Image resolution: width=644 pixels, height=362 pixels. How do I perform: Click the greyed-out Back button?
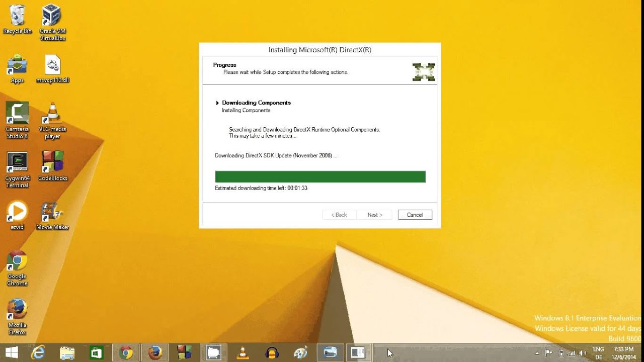coord(340,215)
